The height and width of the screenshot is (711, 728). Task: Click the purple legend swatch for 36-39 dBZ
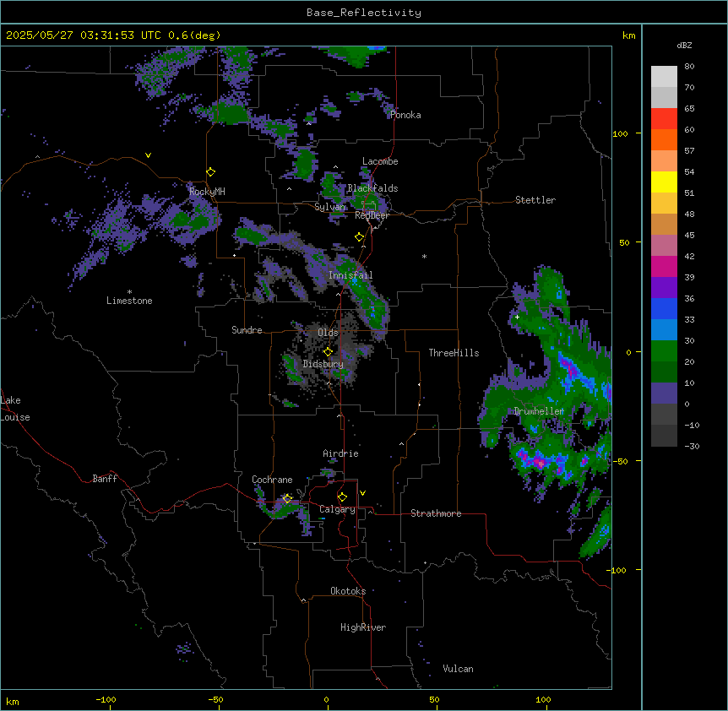pos(664,288)
